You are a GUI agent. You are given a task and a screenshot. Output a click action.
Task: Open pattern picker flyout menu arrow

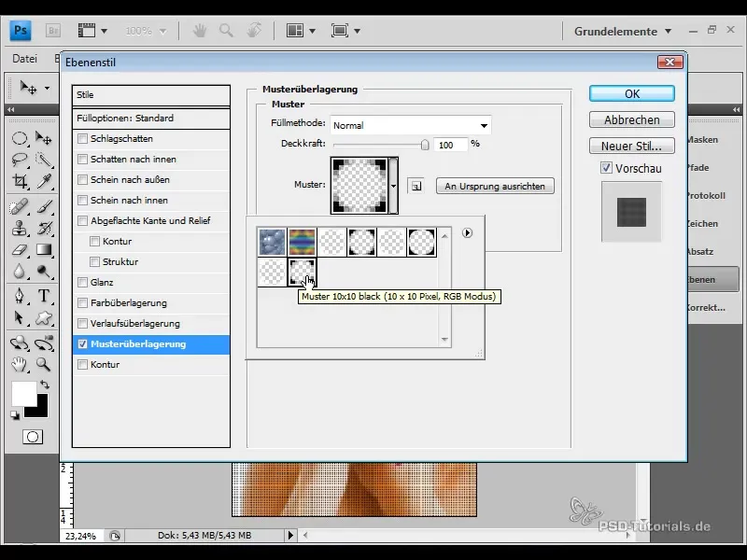click(x=467, y=232)
